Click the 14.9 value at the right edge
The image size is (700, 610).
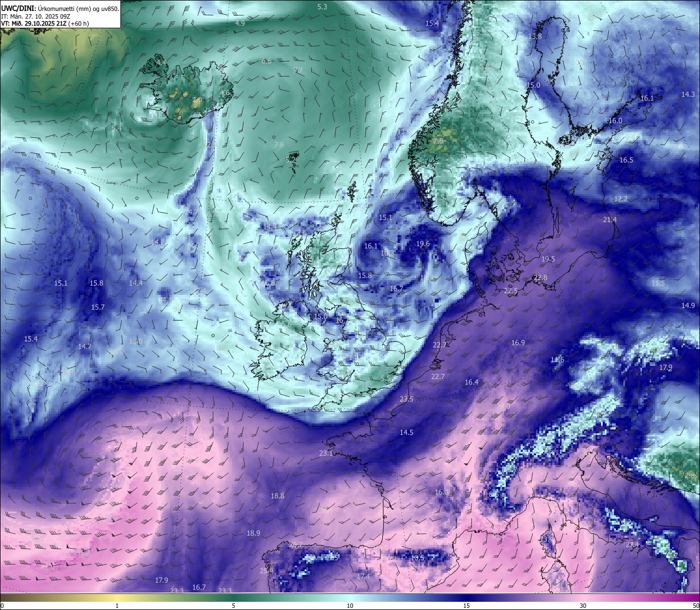point(688,305)
